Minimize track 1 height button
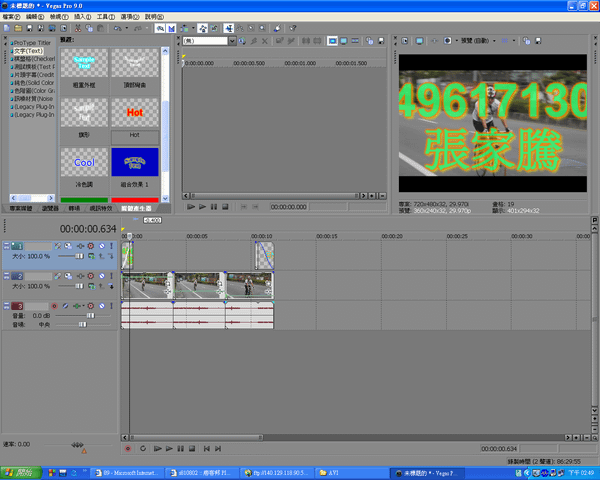 pyautogui.click(x=6, y=246)
